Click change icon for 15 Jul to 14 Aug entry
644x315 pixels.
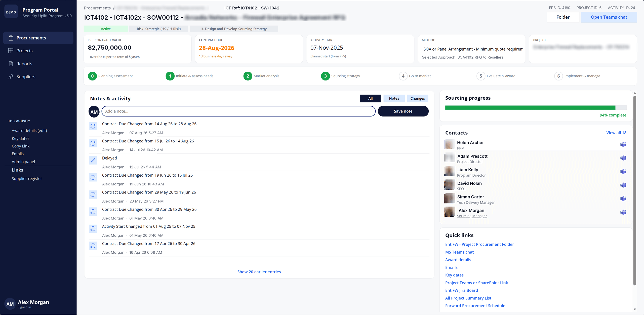93,143
